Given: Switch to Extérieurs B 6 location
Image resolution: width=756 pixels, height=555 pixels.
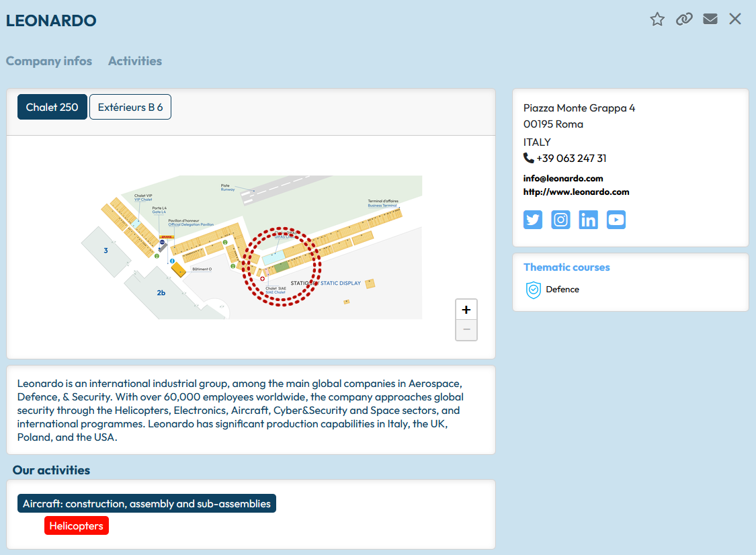Looking at the screenshot, I should tap(130, 107).
